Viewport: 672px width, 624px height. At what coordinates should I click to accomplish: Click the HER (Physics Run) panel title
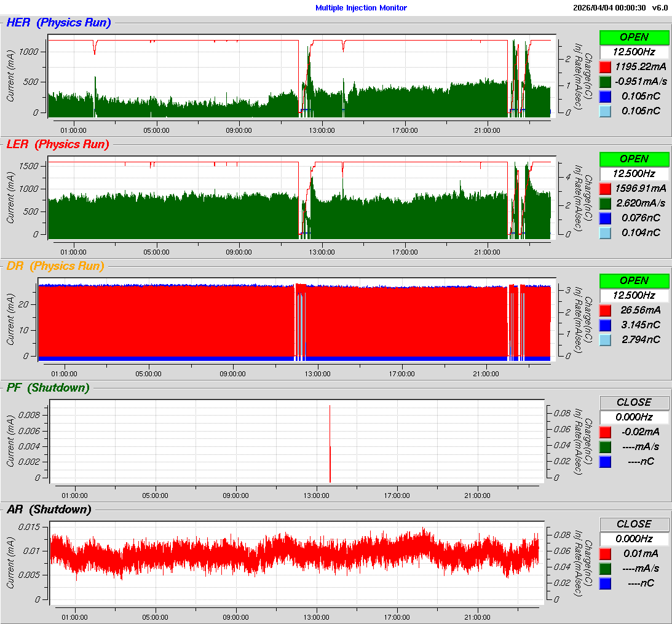tap(58, 23)
